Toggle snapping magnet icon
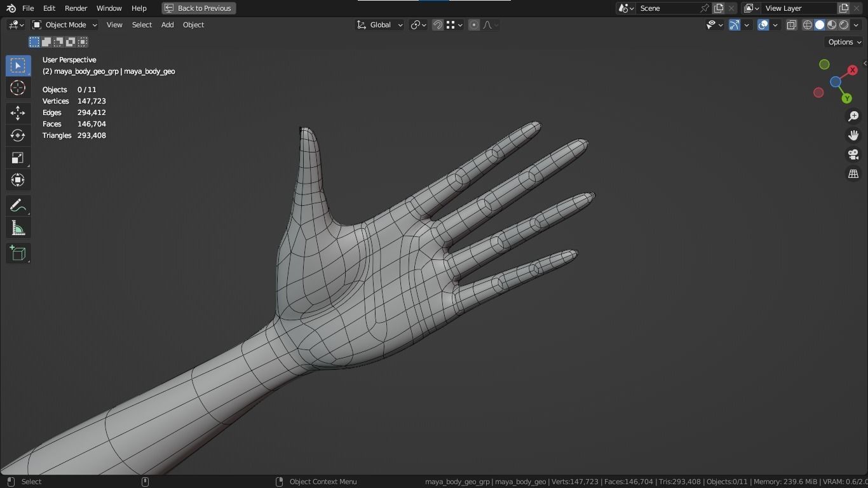 438,25
